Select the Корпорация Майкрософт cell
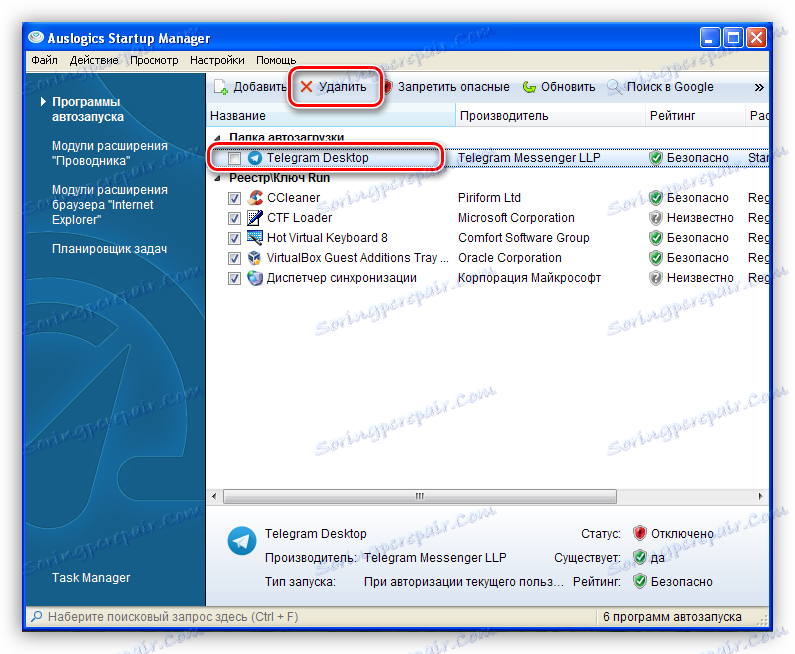 coord(529,278)
